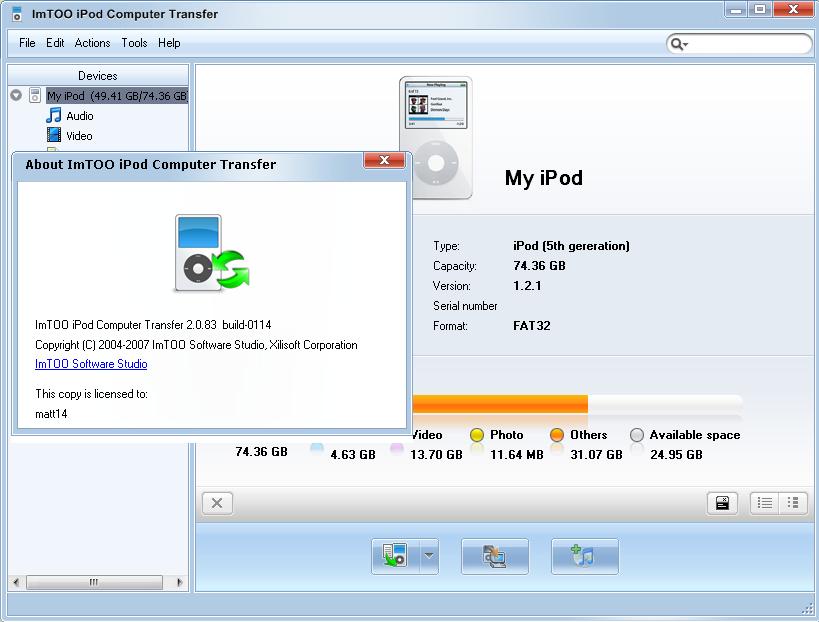The height and width of the screenshot is (622, 819).
Task: Open the Tools menu
Action: click(x=134, y=43)
